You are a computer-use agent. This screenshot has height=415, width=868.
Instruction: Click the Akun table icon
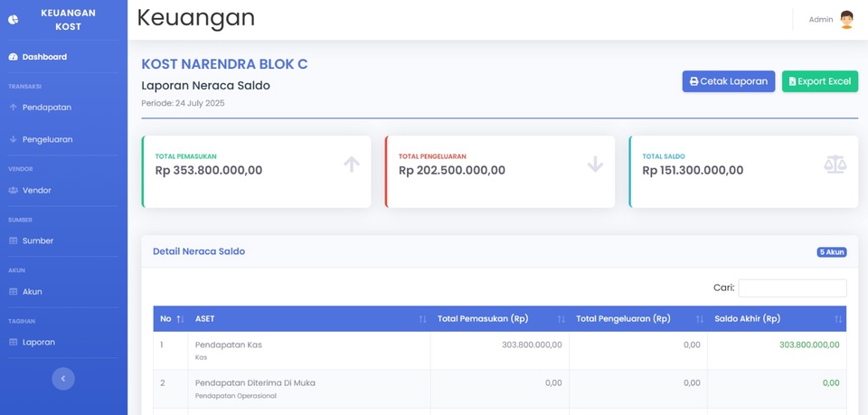tap(14, 292)
